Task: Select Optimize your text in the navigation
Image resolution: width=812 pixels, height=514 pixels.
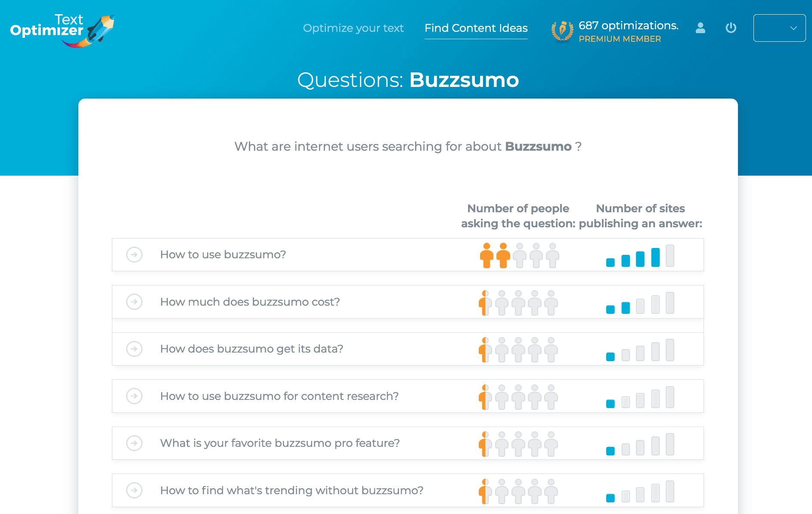Action: (353, 28)
